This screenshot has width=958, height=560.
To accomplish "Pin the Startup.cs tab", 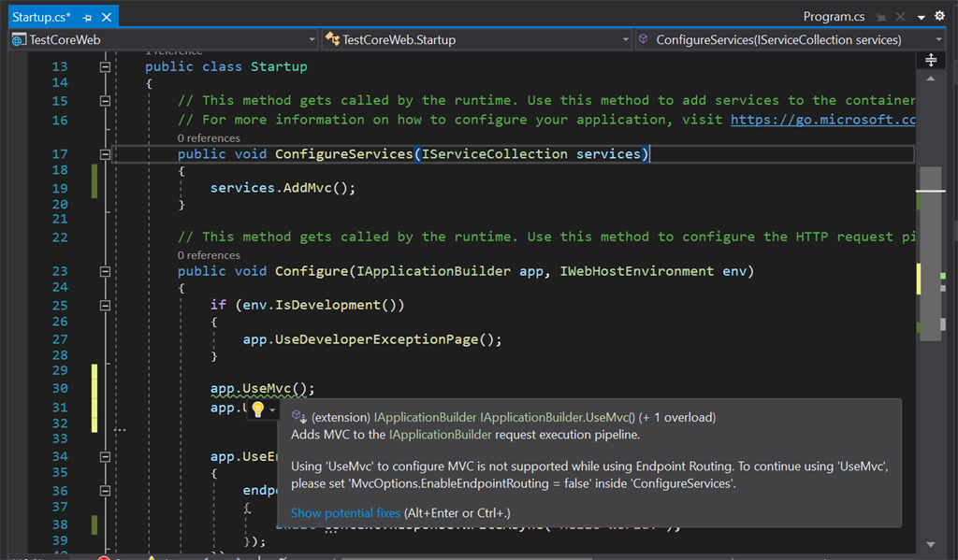I will (87, 18).
